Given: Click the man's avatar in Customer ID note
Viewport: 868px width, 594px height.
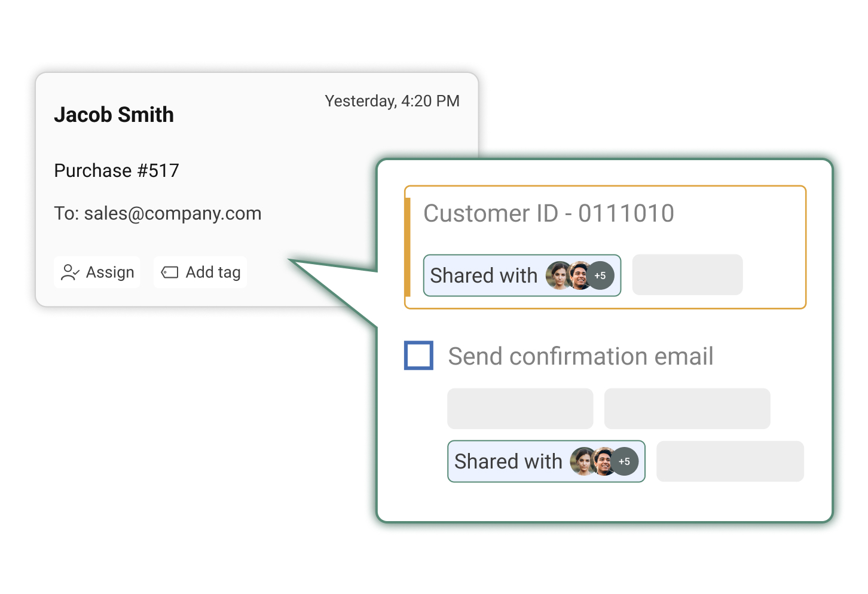Looking at the screenshot, I should [579, 275].
